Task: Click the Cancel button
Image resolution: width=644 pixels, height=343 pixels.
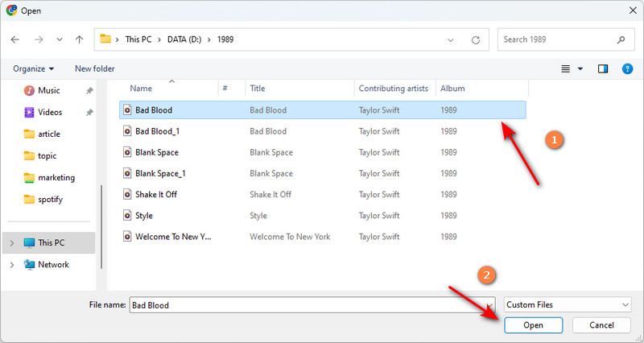Action: pyautogui.click(x=601, y=325)
